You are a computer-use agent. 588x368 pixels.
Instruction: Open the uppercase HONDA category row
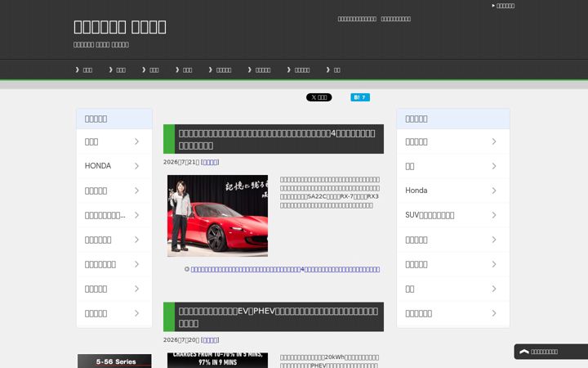(114, 166)
